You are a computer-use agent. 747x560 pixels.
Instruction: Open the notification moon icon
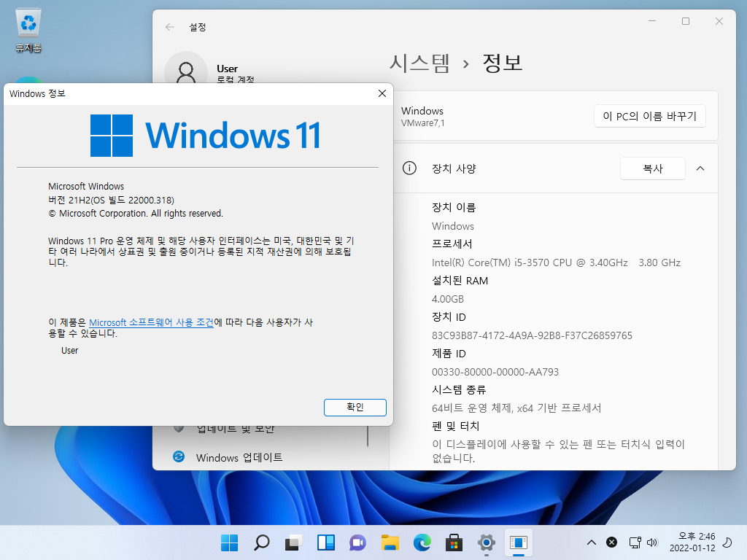727,542
